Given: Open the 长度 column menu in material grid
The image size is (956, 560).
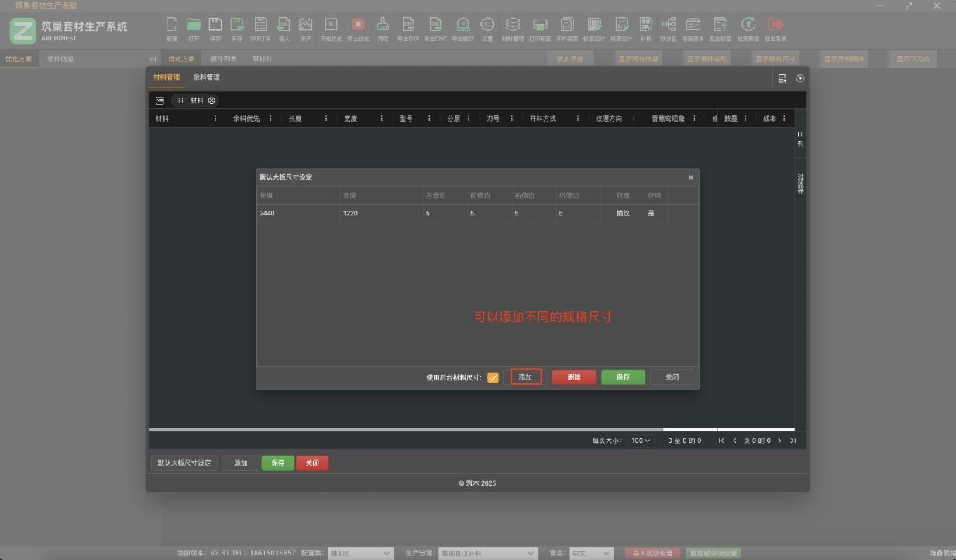Looking at the screenshot, I should [326, 119].
